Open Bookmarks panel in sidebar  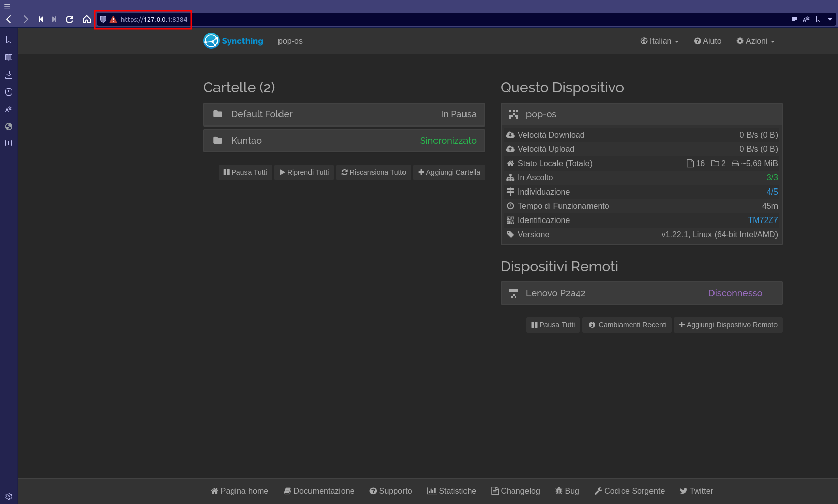(x=9, y=40)
